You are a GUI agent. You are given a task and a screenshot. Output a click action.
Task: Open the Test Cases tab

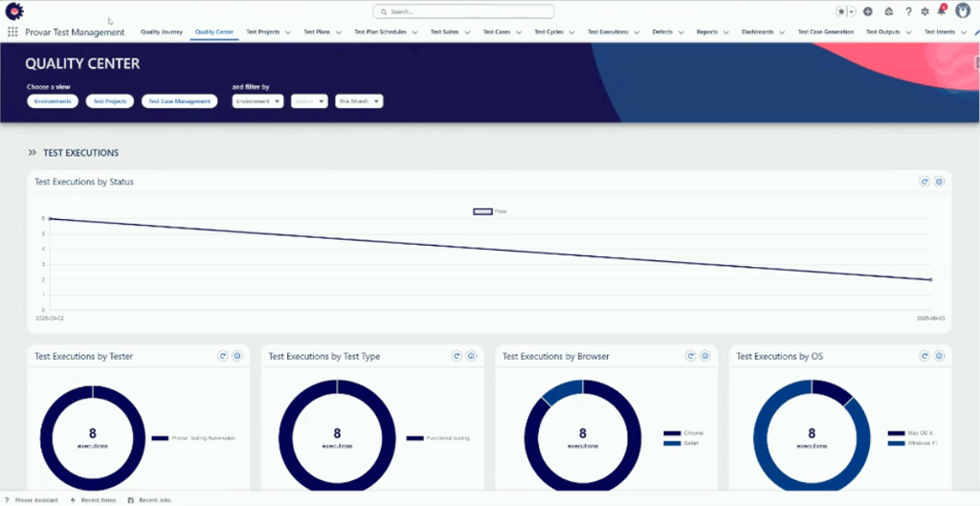click(497, 32)
